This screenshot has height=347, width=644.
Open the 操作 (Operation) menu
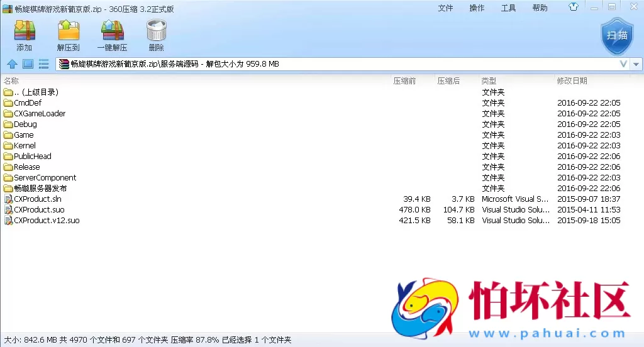pos(477,8)
